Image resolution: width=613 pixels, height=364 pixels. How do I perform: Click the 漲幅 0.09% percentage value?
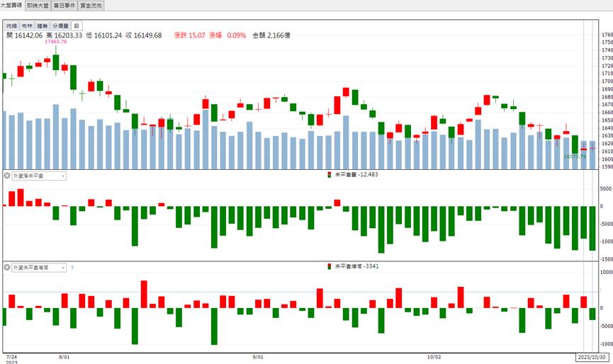tap(227, 35)
